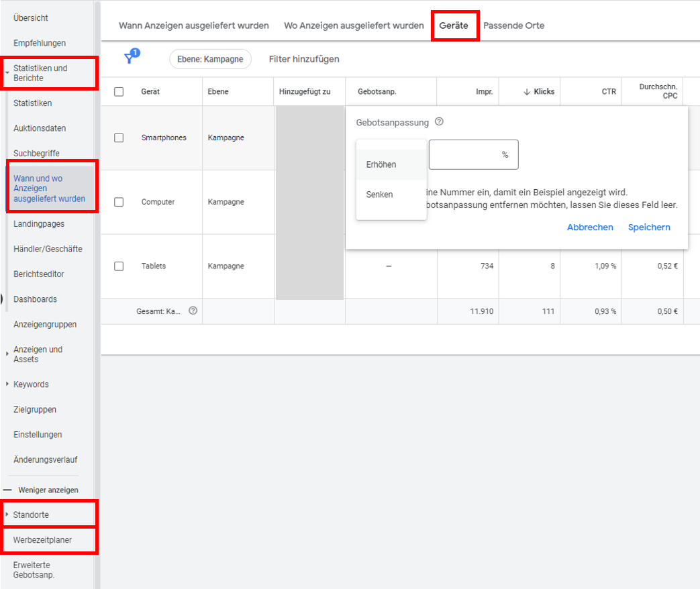Viewport: 700px width, 589px height.
Task: Check the Smartphones row checkbox
Action: pos(119,138)
